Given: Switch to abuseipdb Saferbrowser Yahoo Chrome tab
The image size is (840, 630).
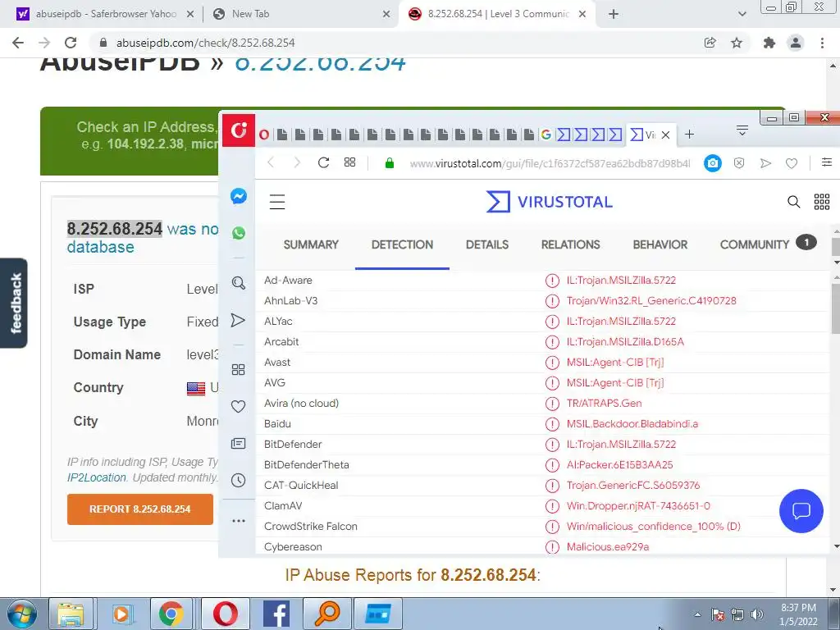Looking at the screenshot, I should pos(106,14).
